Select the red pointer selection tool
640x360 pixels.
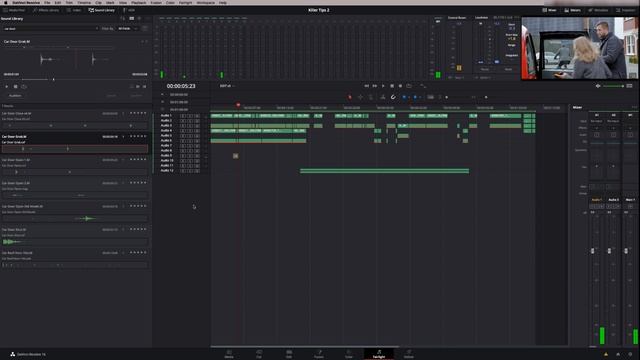[349, 97]
